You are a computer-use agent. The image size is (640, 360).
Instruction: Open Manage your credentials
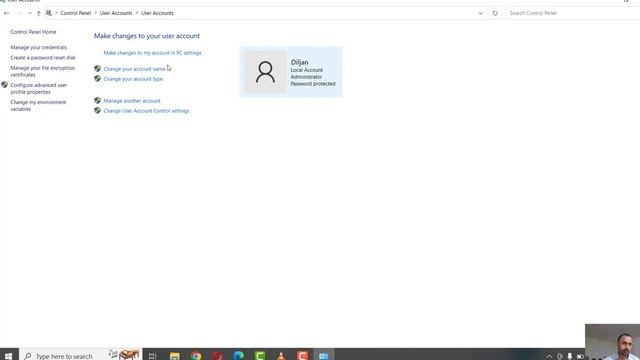click(38, 47)
